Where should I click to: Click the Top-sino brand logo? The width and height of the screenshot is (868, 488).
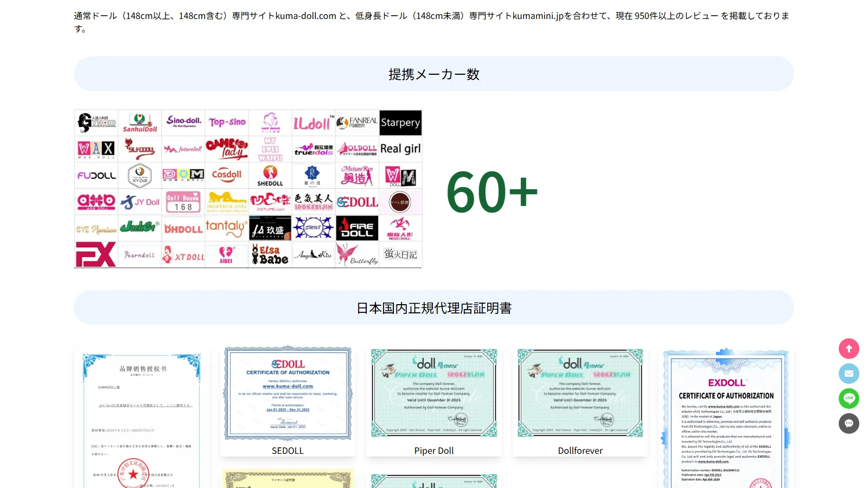227,123
